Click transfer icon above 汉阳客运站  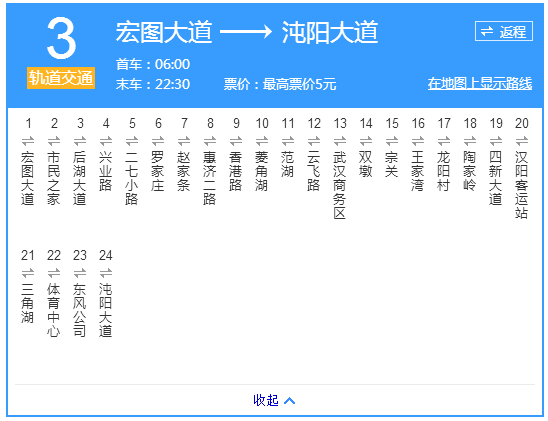pos(522,141)
